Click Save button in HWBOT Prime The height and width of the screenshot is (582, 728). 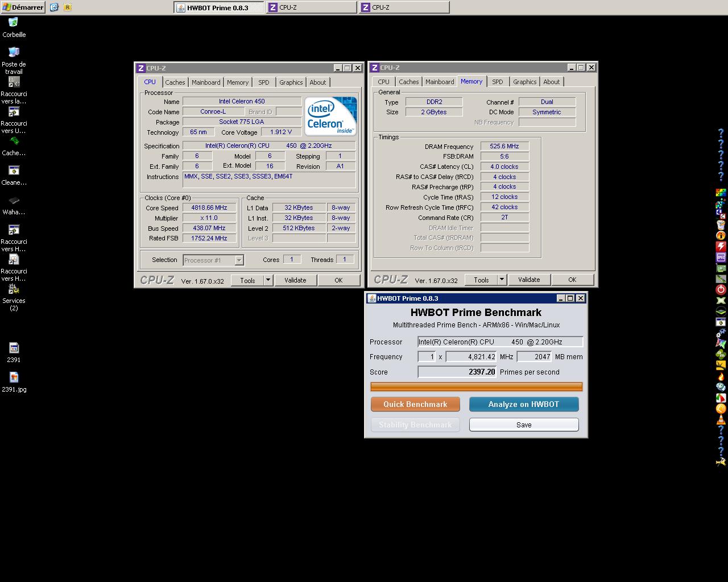pos(524,425)
